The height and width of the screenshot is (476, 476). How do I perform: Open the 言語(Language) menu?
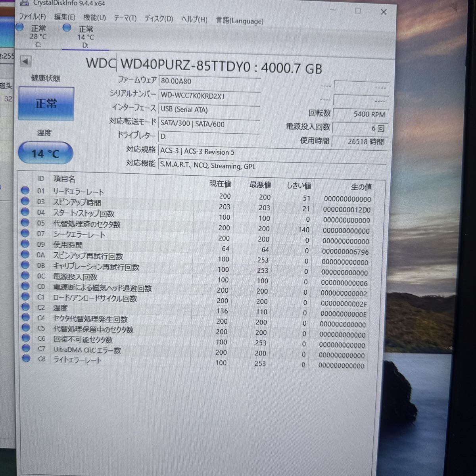pos(240,21)
